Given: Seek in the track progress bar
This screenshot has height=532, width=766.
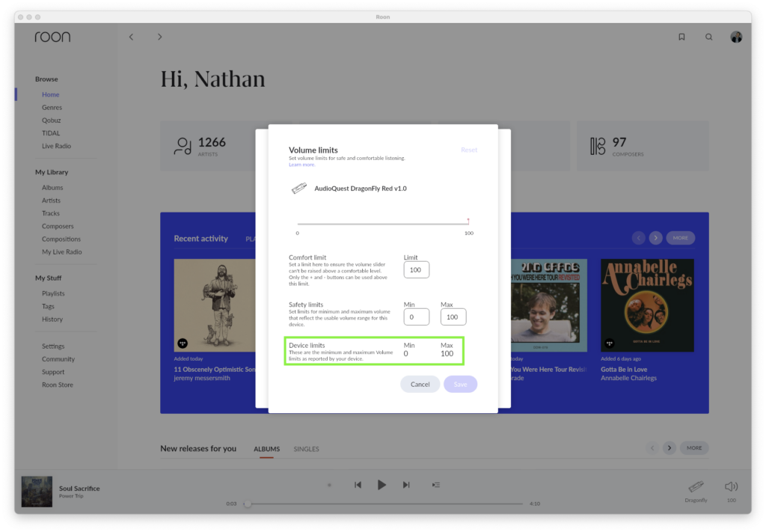Looking at the screenshot, I should pos(385,503).
